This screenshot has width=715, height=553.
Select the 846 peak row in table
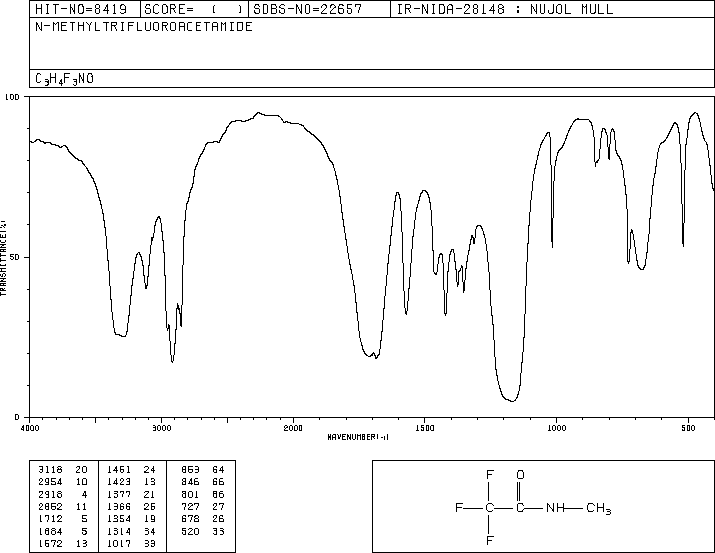tap(202, 482)
